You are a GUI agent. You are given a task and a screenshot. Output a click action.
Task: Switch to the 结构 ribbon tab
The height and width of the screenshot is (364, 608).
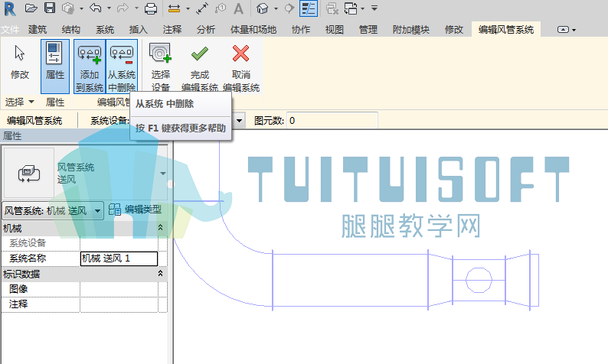[x=71, y=29]
